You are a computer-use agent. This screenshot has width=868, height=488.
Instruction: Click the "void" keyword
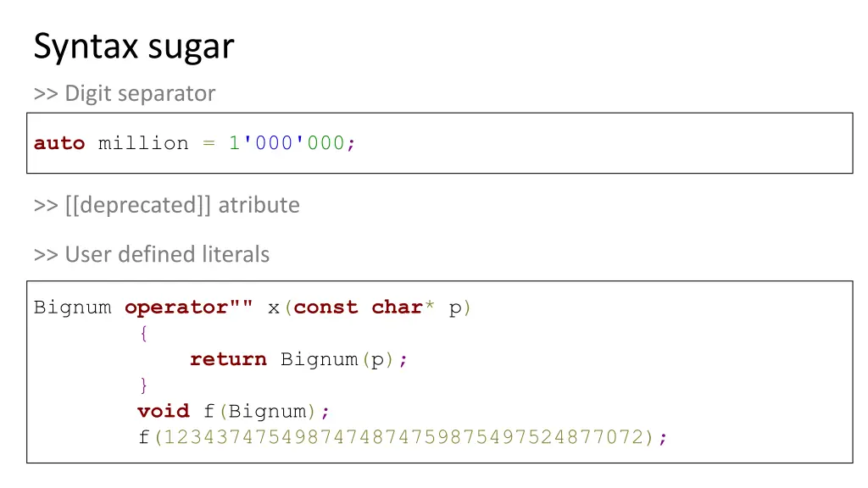[163, 411]
